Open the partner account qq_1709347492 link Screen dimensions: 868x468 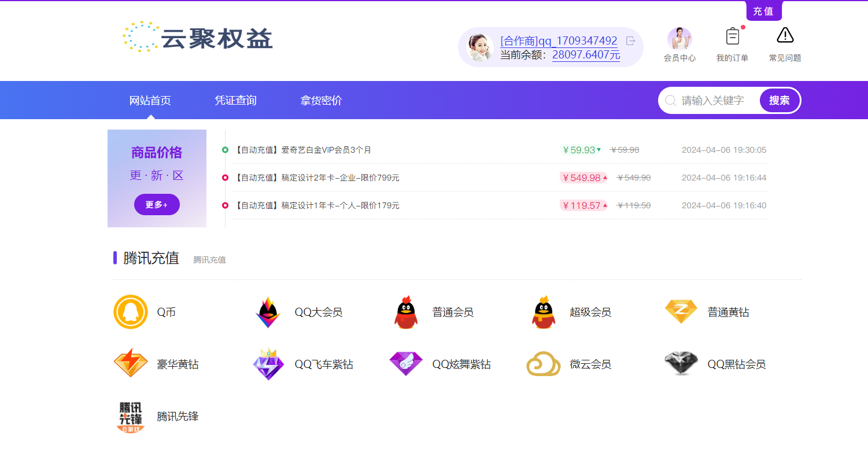click(x=557, y=40)
